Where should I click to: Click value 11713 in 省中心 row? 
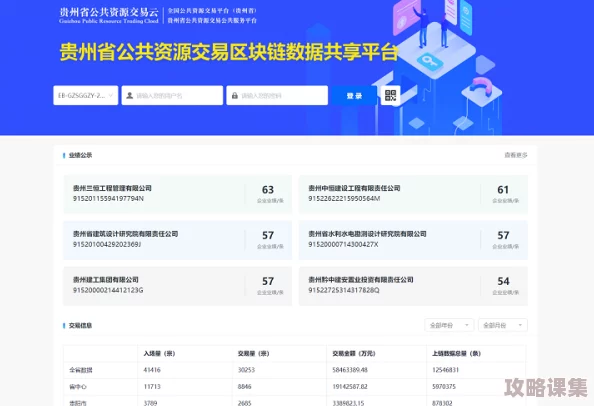click(x=152, y=386)
